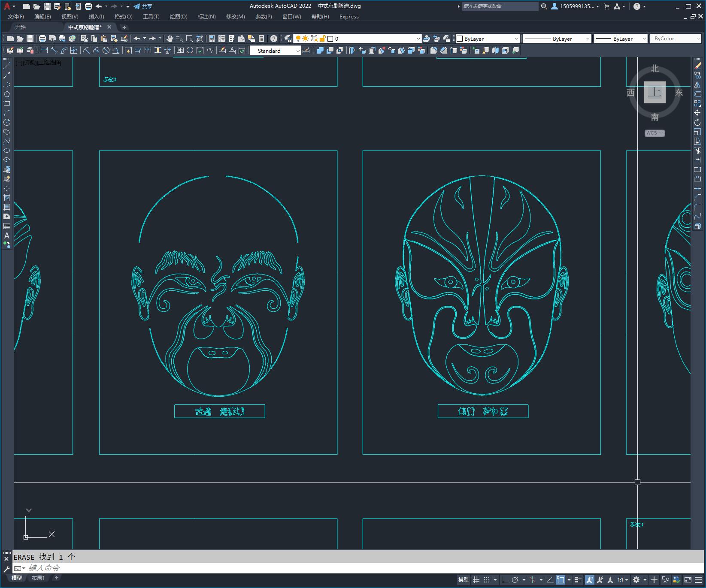The image size is (706, 588).
Task: Click the ByColor plot style box
Action: click(x=676, y=39)
